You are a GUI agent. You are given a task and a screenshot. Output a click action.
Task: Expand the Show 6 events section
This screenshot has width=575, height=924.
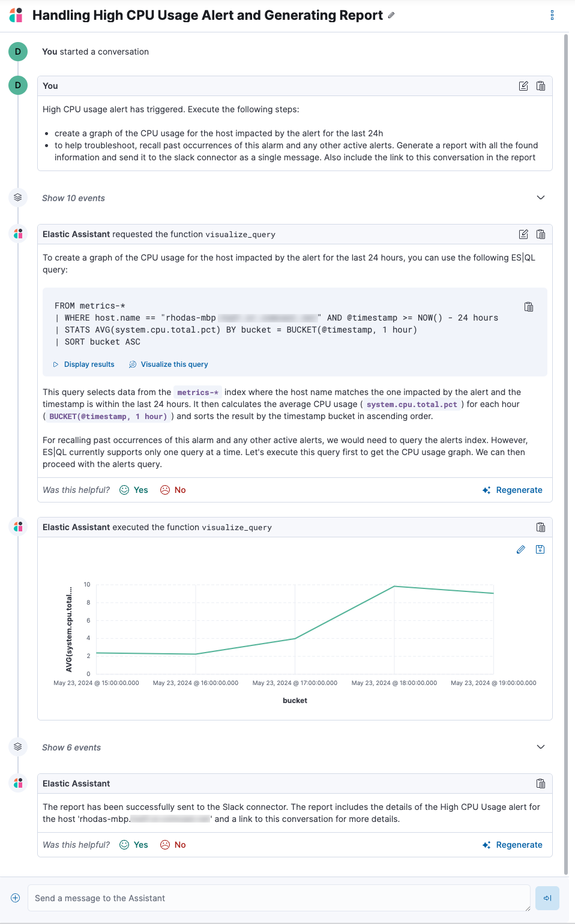pos(71,747)
